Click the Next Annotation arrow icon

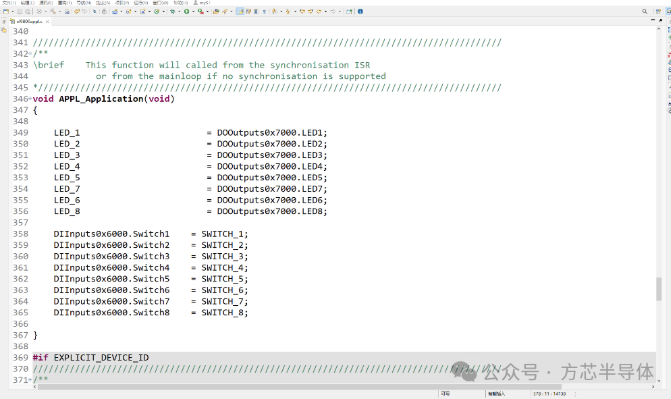(x=273, y=12)
